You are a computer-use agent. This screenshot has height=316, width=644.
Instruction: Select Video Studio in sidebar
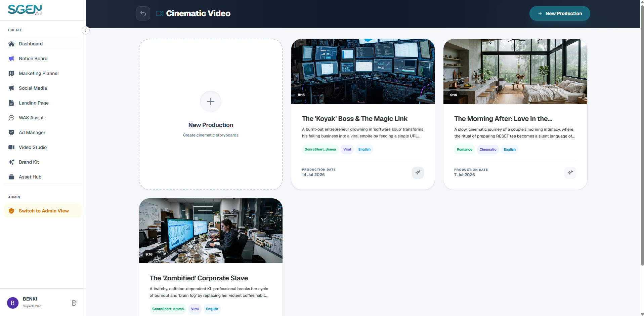click(43, 147)
